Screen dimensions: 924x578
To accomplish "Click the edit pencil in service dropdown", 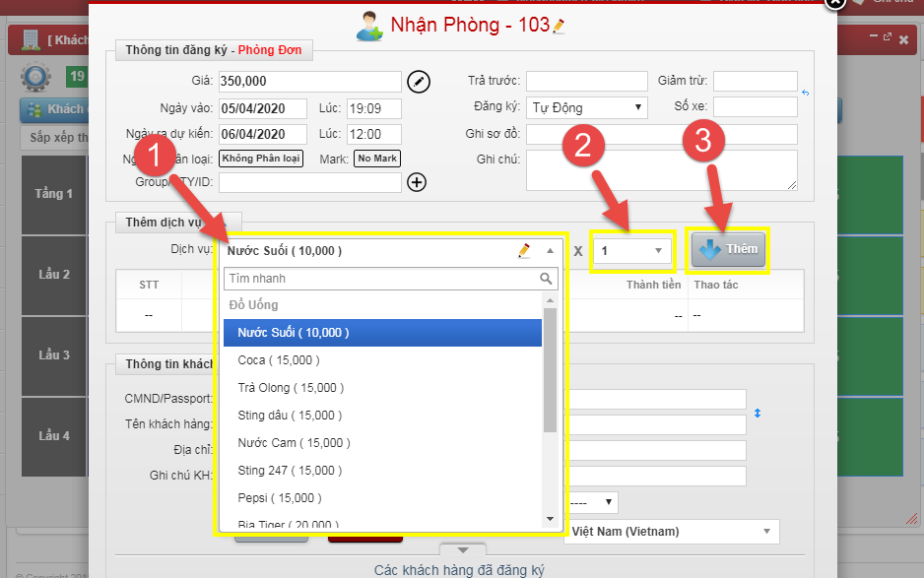I will [x=525, y=251].
